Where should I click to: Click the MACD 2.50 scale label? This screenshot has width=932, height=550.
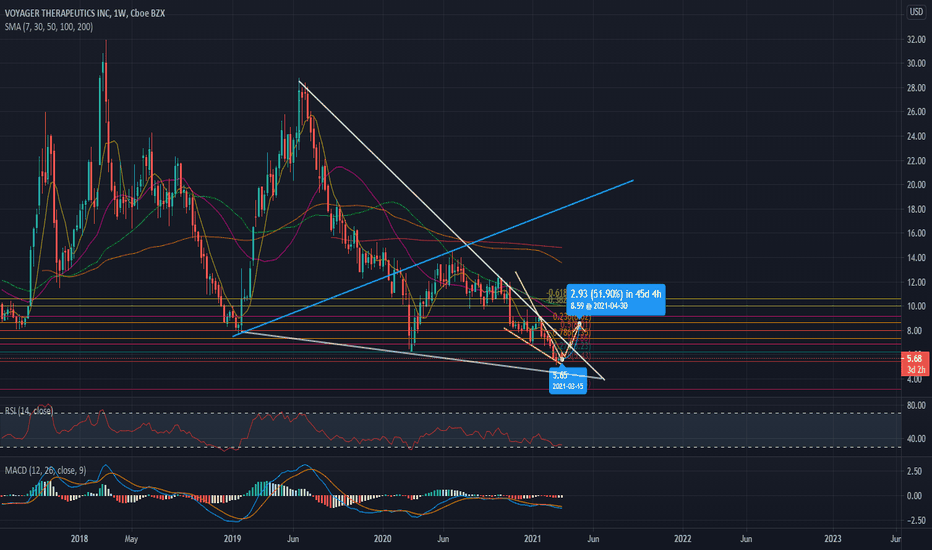(914, 472)
